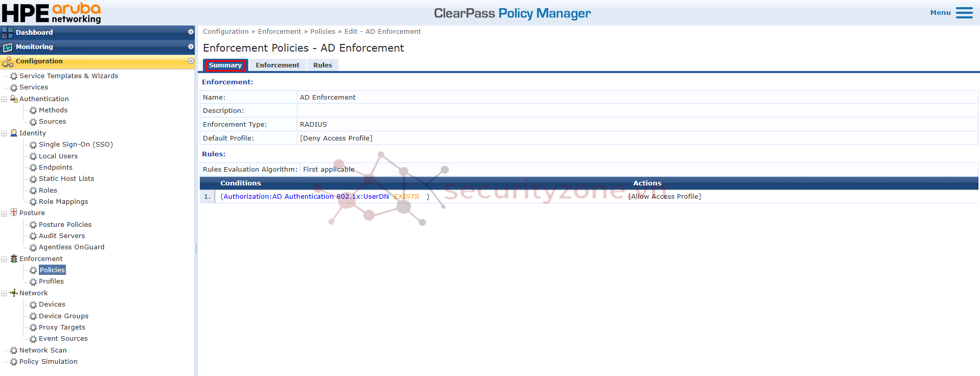Collapse the Network tree node
This screenshot has width=980, height=376.
[4, 293]
